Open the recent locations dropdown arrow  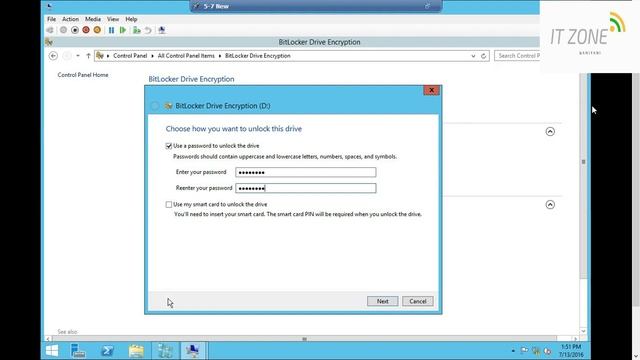click(x=78, y=56)
